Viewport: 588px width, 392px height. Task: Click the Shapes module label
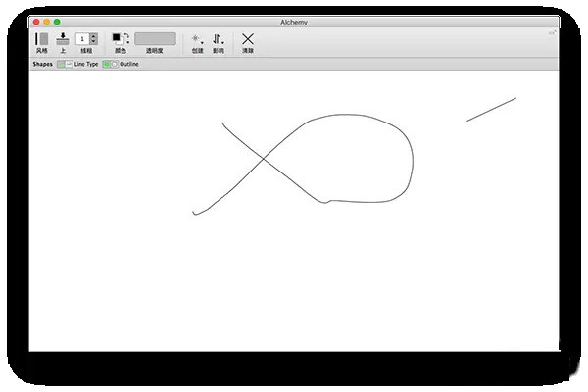(42, 63)
